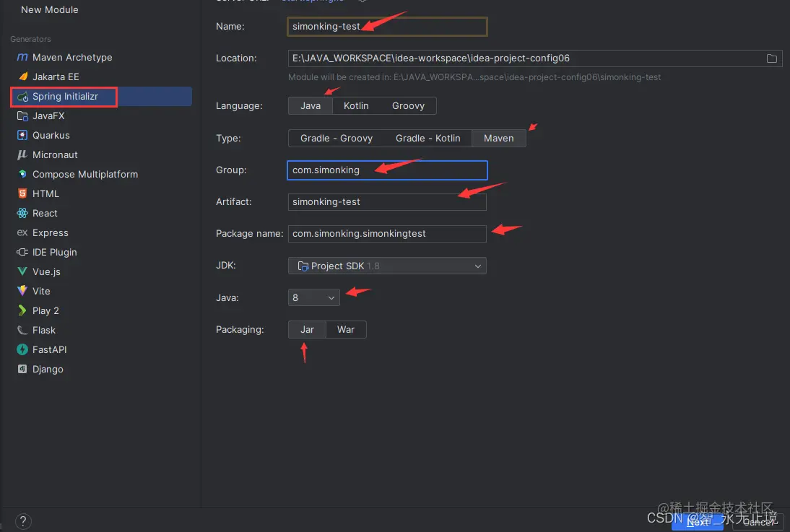Open the Java version dropdown
790x532 pixels.
point(314,297)
